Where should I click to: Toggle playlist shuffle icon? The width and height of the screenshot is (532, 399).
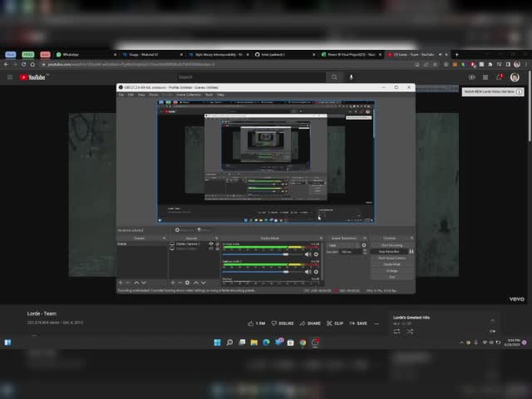click(410, 332)
